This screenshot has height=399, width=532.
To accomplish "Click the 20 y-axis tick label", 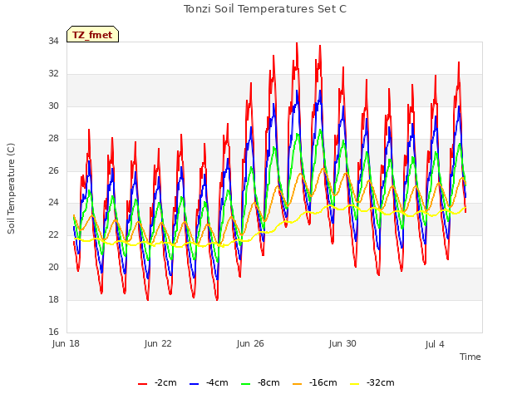I will tap(53, 268).
